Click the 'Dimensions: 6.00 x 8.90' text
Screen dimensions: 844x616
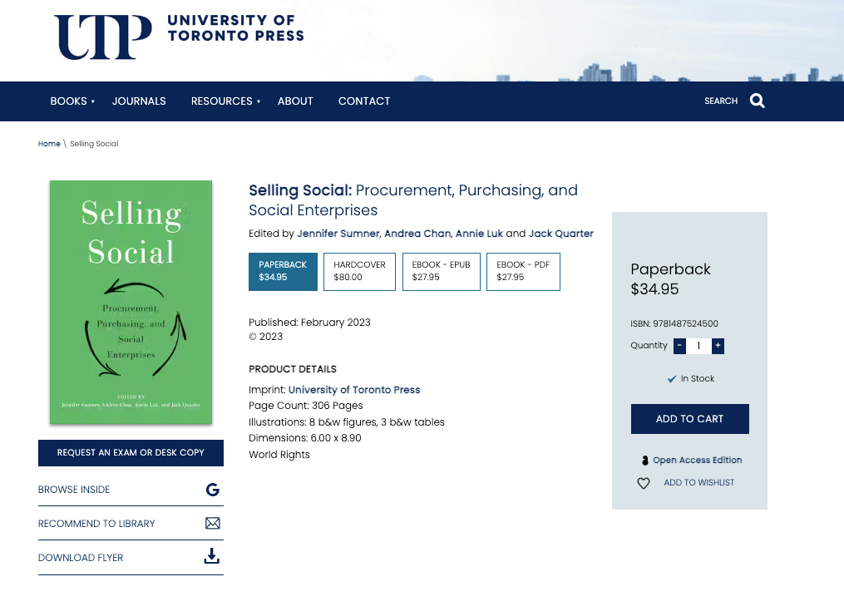click(304, 438)
